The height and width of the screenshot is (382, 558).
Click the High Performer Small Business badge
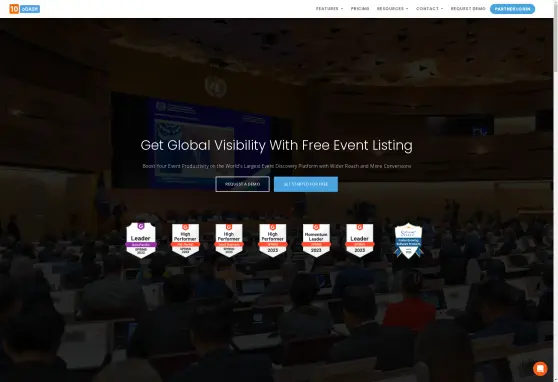(229, 240)
